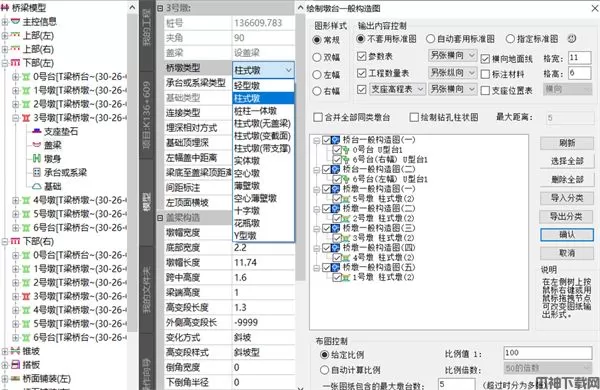
Task: Click the 导出分类 button
Action: point(567,216)
